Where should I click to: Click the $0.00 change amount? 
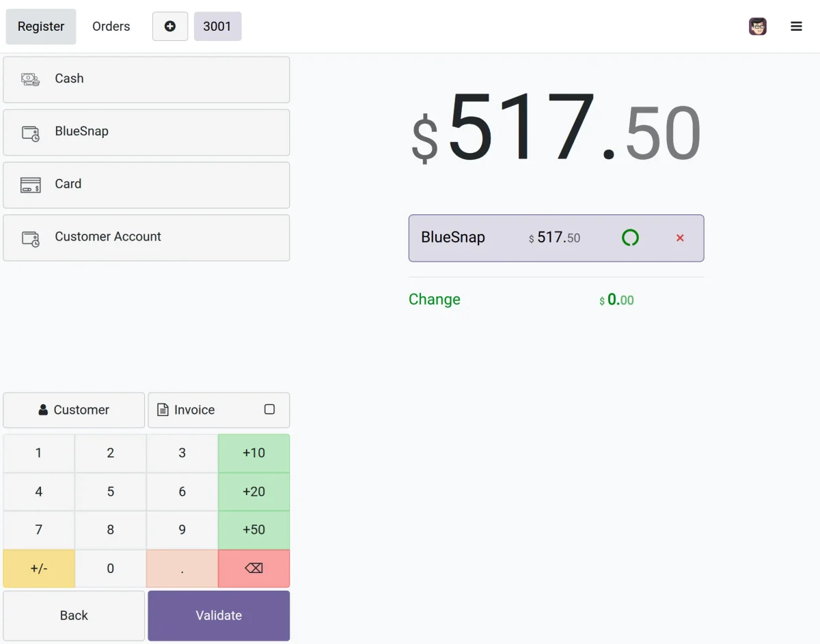[x=616, y=300]
